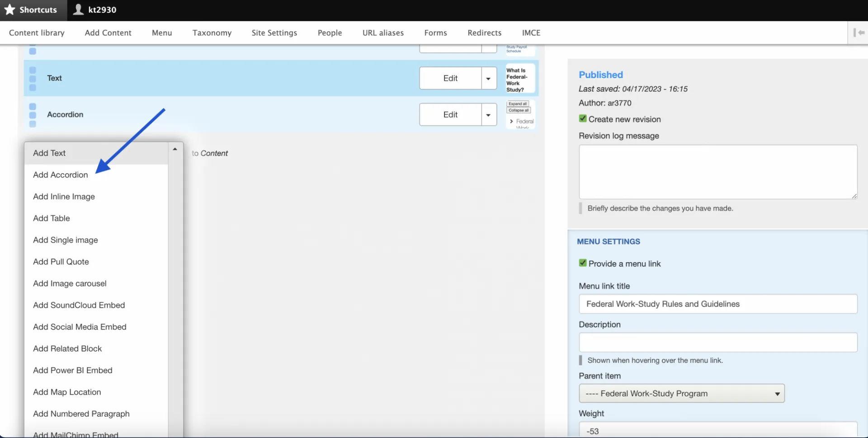Open Site Settings in the toolbar

[274, 33]
